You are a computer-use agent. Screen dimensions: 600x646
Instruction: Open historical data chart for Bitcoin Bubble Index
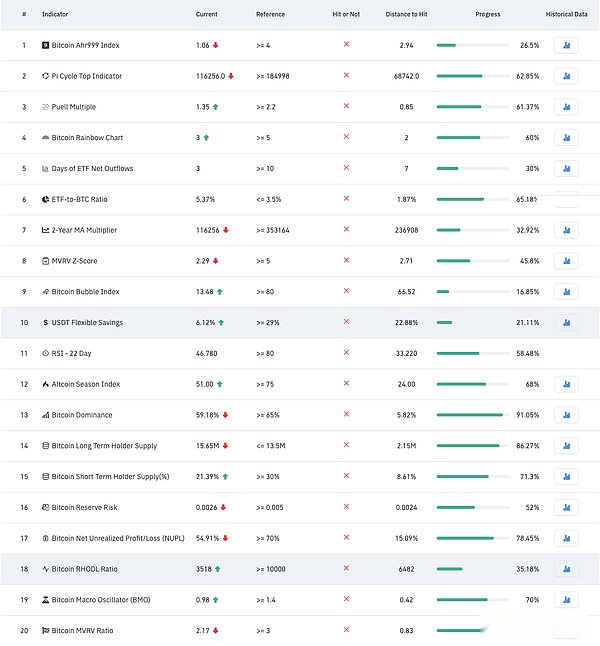566,292
